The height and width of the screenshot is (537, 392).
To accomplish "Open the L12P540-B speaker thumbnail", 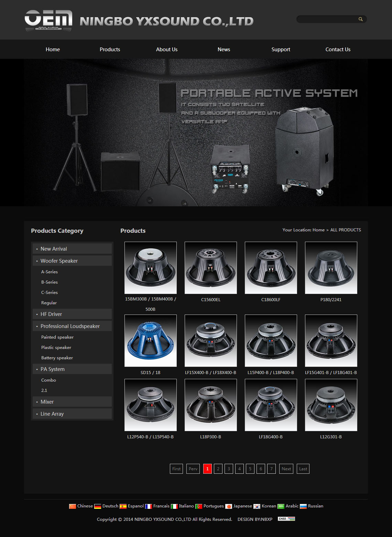I will (x=151, y=405).
